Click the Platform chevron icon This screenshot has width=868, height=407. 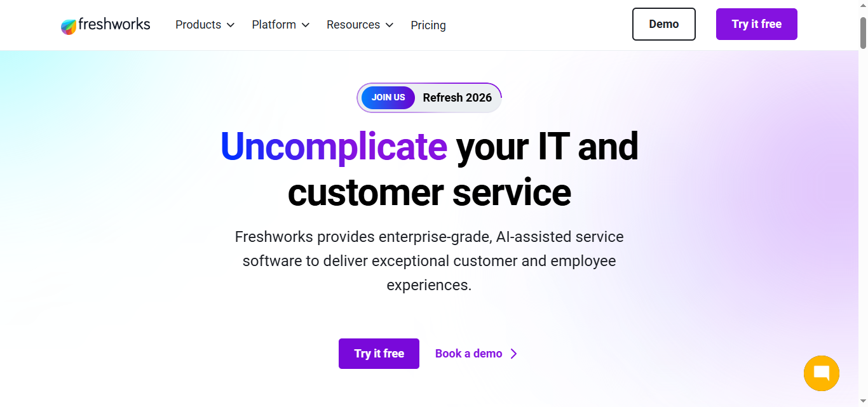tap(306, 25)
